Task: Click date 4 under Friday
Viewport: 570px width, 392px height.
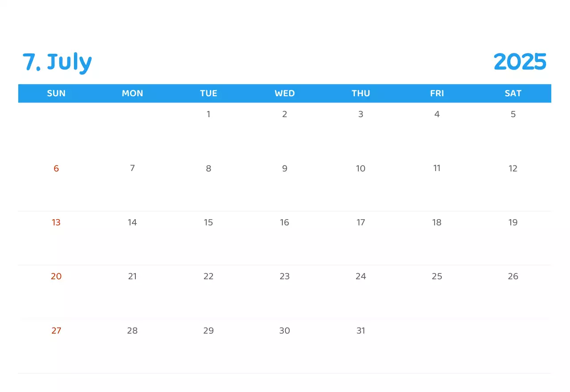Action: 437,114
